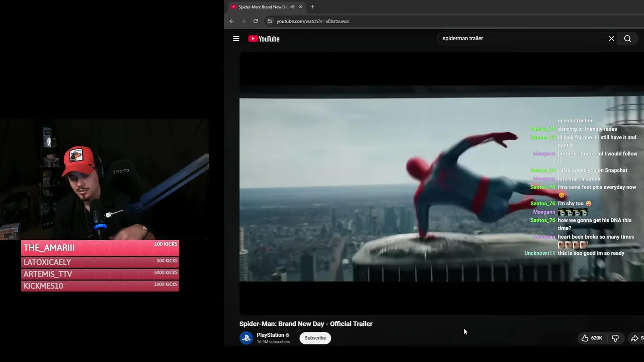Clear the search text with X
Screen dimensions: 644x362
(x=611, y=39)
